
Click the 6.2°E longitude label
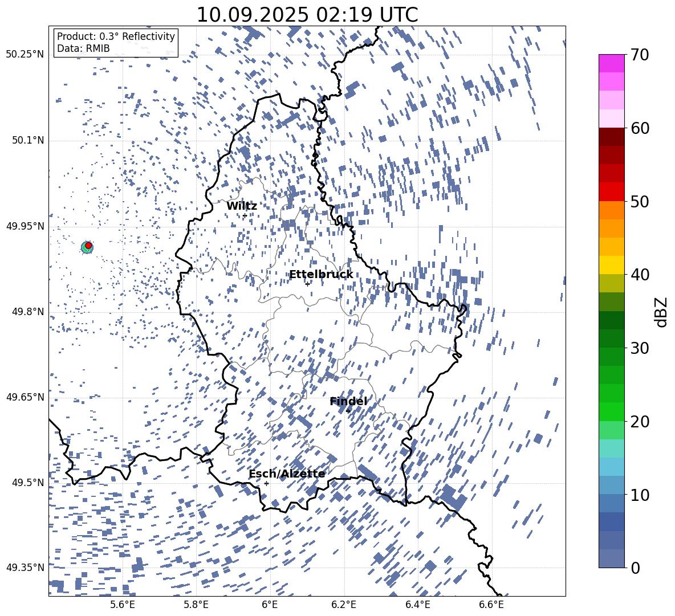point(344,605)
